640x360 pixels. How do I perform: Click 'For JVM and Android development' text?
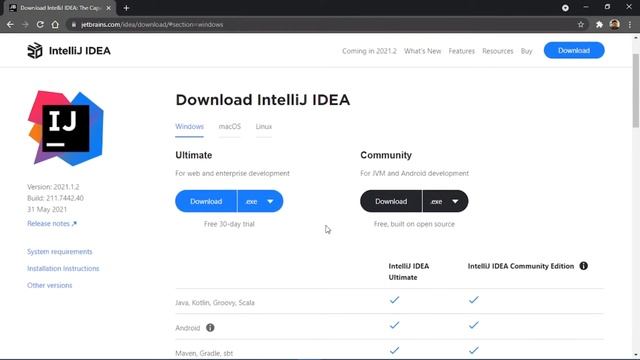coord(414,173)
